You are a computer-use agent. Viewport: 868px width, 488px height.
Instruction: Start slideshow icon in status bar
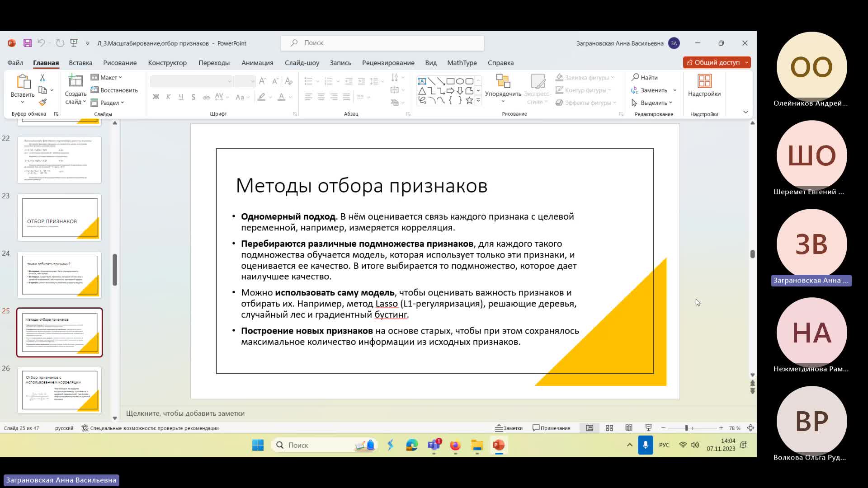click(648, 428)
